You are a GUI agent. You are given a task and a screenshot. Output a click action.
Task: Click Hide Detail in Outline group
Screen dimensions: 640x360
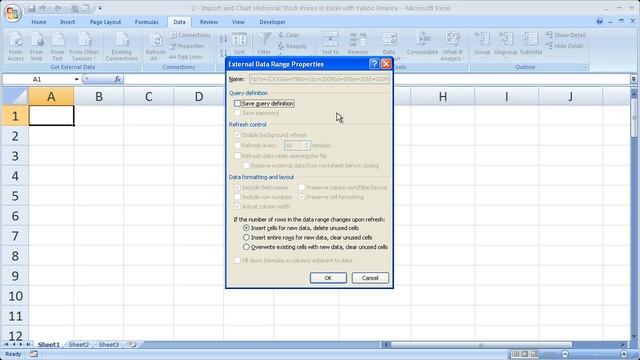[564, 46]
